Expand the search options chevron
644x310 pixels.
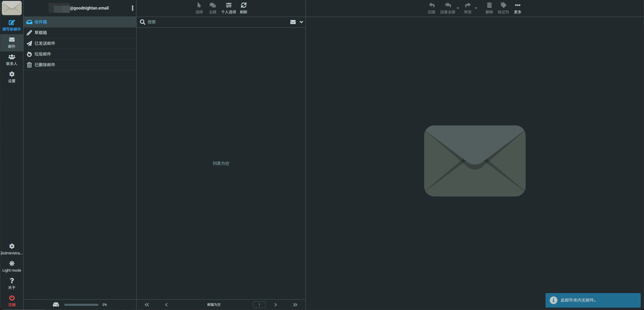301,22
